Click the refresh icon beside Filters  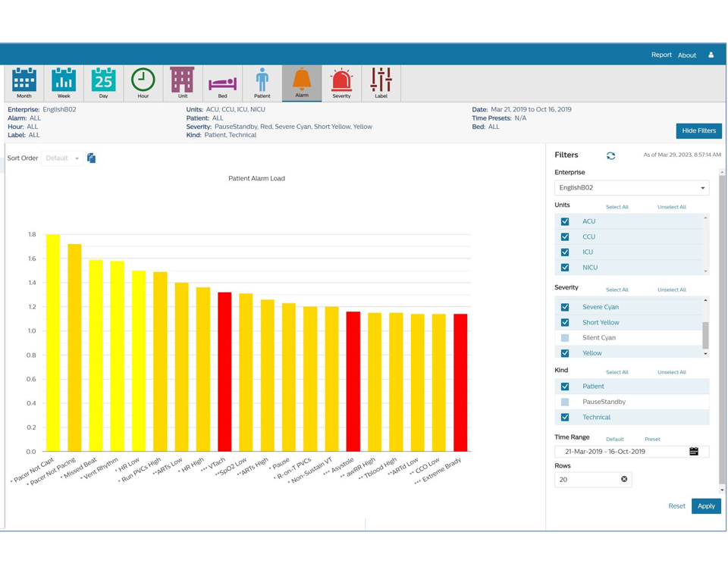[610, 155]
